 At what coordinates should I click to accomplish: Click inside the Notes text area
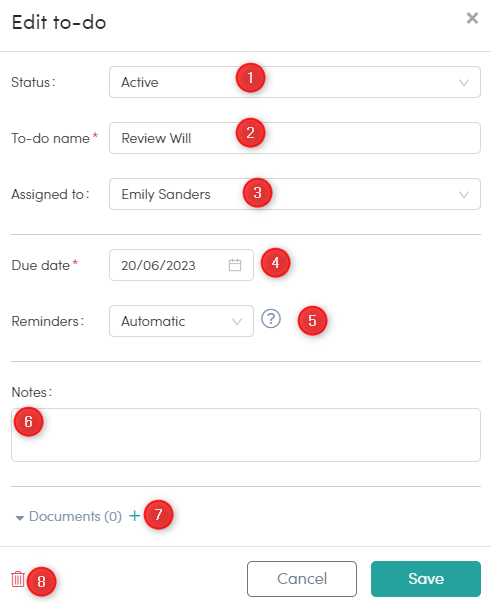pyautogui.click(x=246, y=435)
